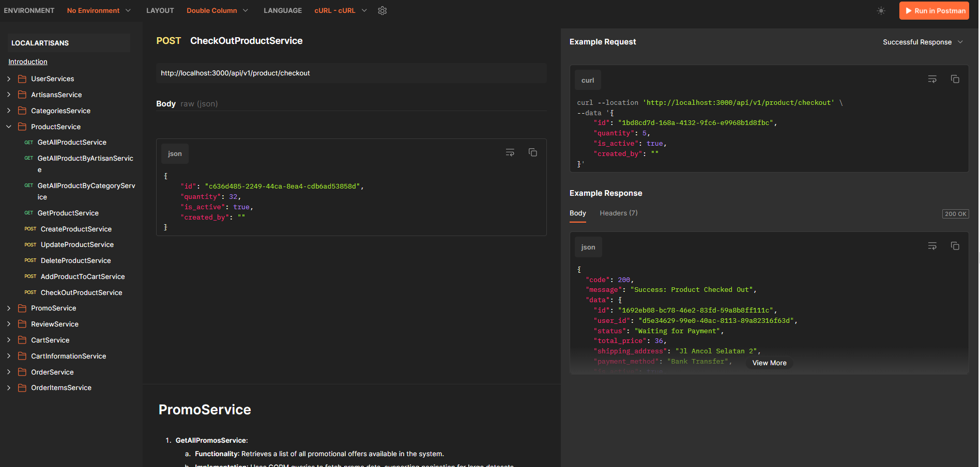Expand the CartInformationService folder
This screenshot has height=467, width=980.
pyautogui.click(x=9, y=356)
